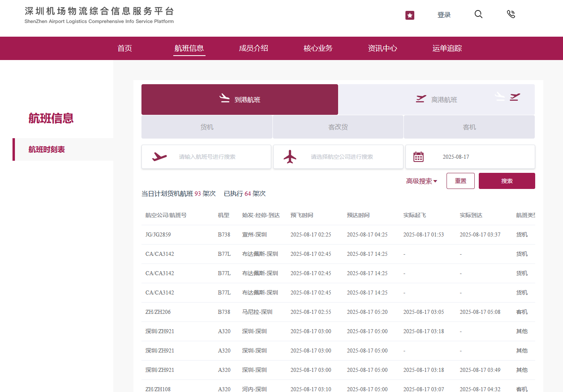This screenshot has height=392, width=563.
Task: Expand the 高级搜索 advanced search dropdown
Action: pyautogui.click(x=422, y=181)
